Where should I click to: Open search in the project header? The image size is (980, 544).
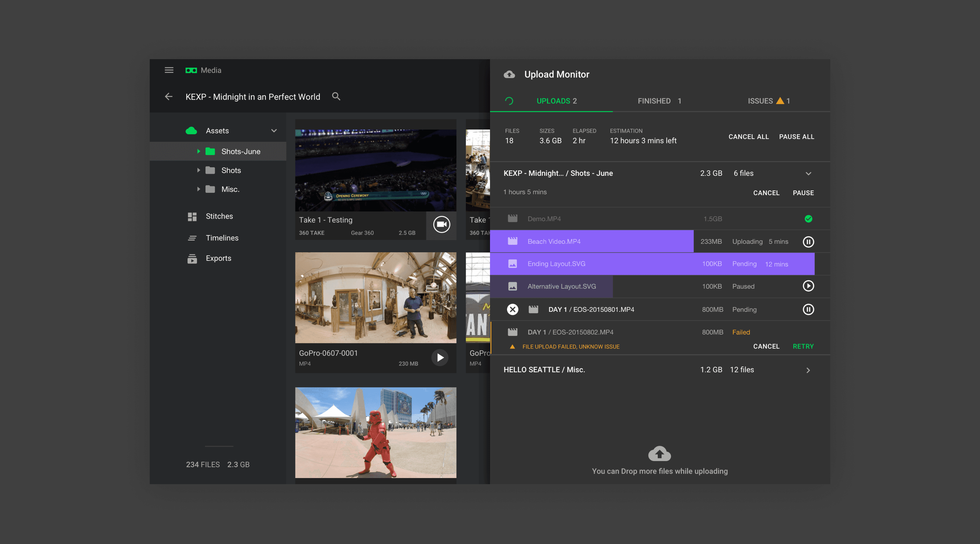336,97
